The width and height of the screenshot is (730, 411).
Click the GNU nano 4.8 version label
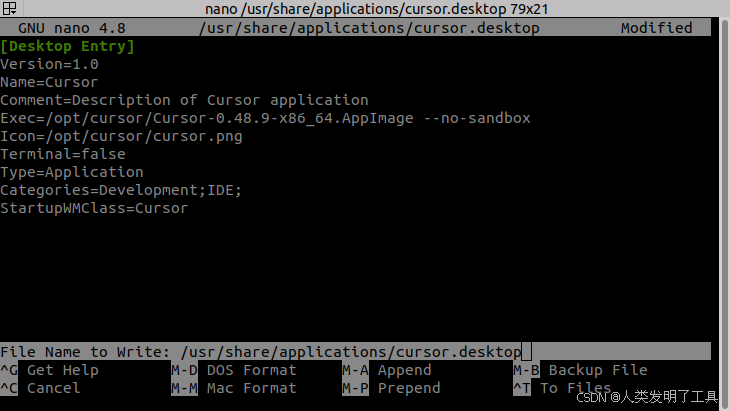72,28
